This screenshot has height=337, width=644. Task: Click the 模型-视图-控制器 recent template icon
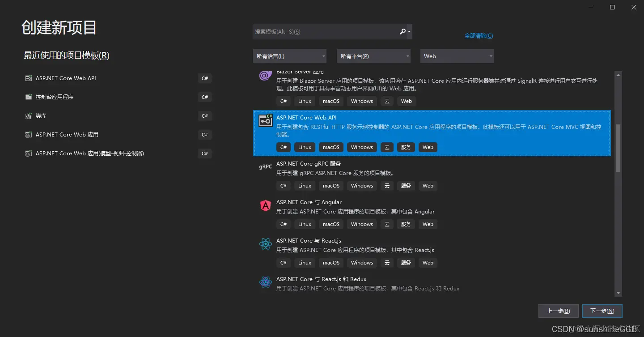(x=28, y=154)
